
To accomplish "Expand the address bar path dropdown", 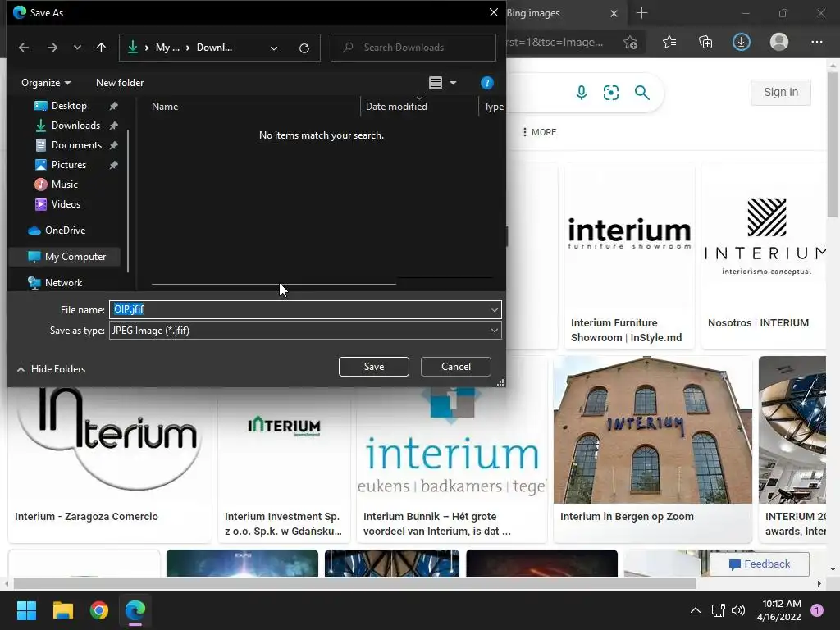I will [274, 48].
